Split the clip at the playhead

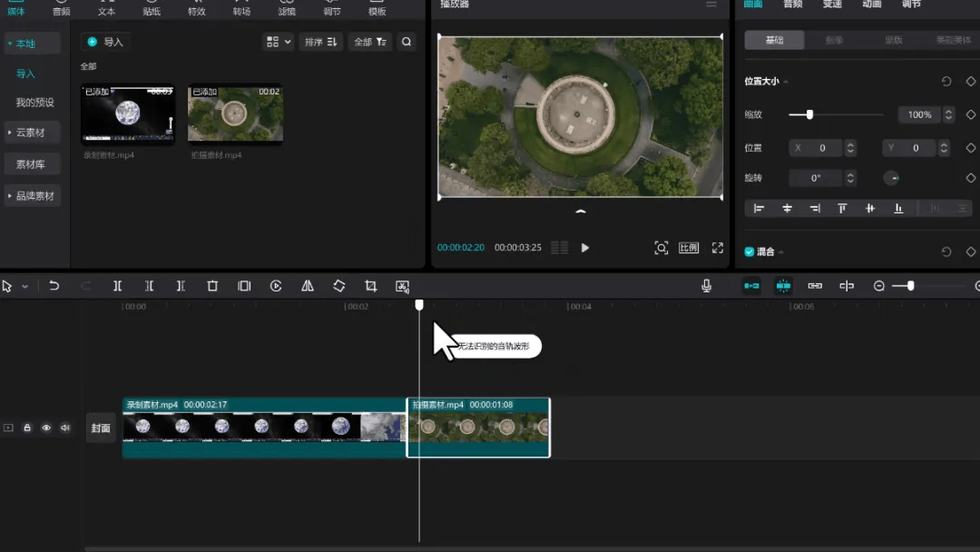pyautogui.click(x=117, y=286)
